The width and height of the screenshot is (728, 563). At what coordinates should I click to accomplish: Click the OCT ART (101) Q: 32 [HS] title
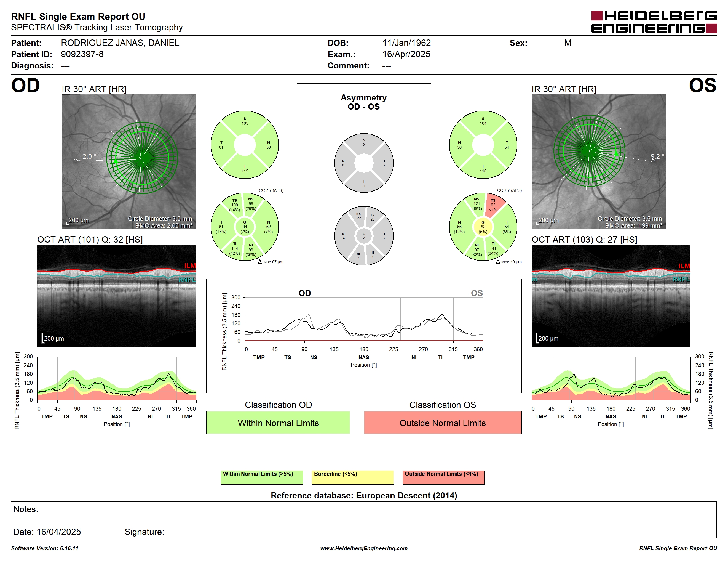click(90, 240)
